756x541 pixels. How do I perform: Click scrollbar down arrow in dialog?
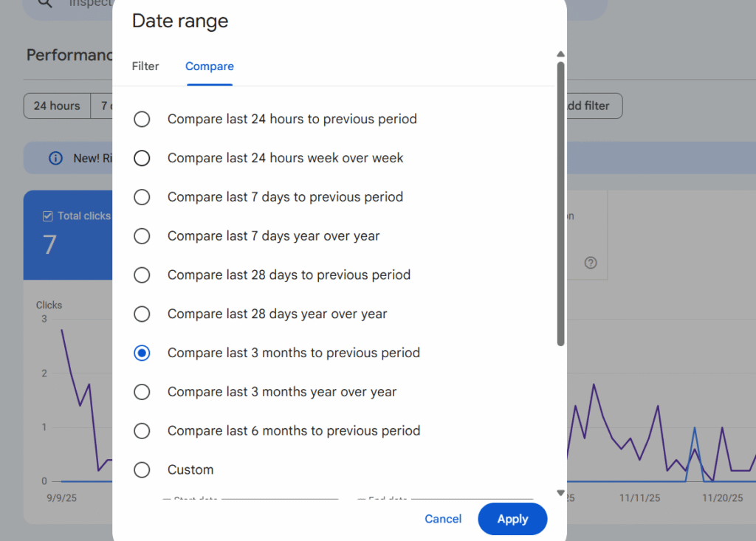(x=560, y=492)
